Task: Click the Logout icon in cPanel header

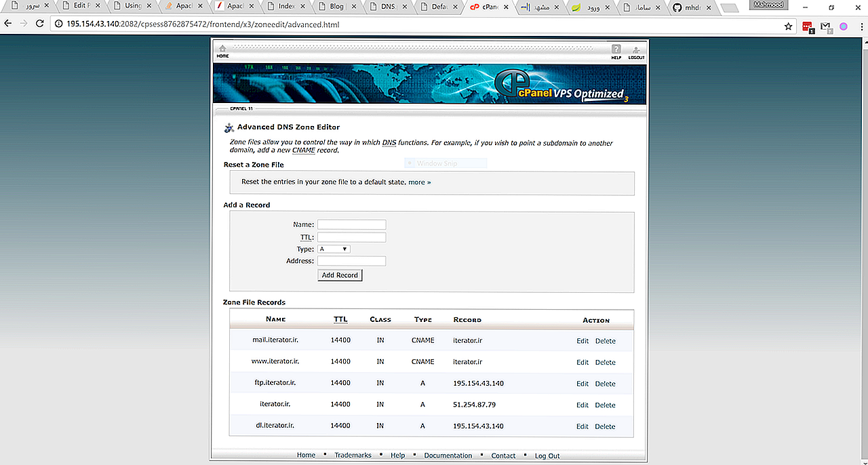Action: point(636,49)
